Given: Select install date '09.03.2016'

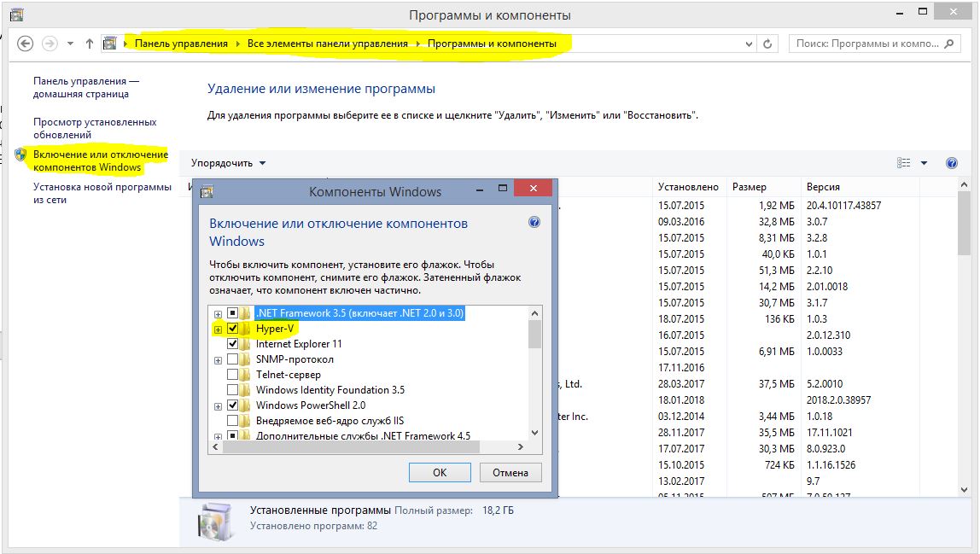Looking at the screenshot, I should point(681,222).
